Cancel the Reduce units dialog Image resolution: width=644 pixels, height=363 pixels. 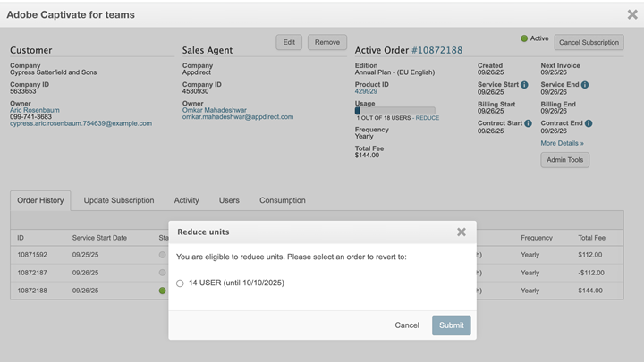click(407, 325)
